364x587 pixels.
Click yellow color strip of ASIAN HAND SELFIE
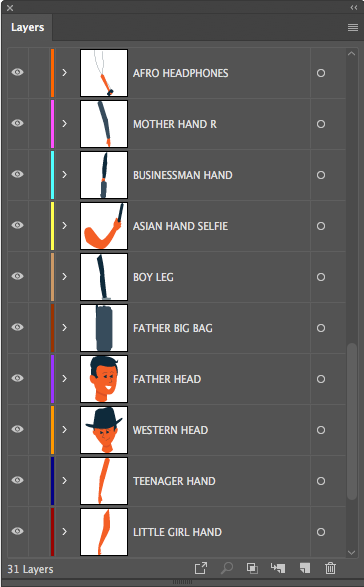point(52,226)
